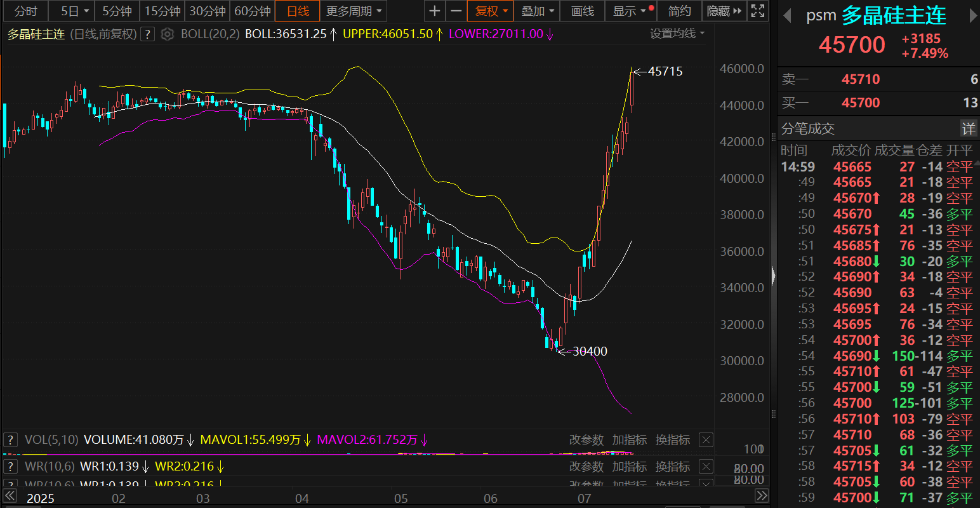Go to previous contract arrow beside psm
Screen dimensions: 980x508
788,17
